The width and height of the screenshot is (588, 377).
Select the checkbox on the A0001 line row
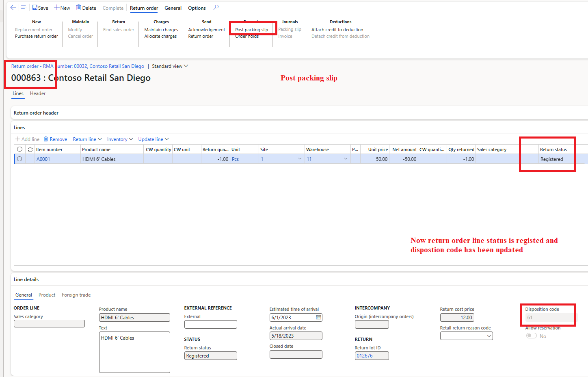[x=19, y=159]
